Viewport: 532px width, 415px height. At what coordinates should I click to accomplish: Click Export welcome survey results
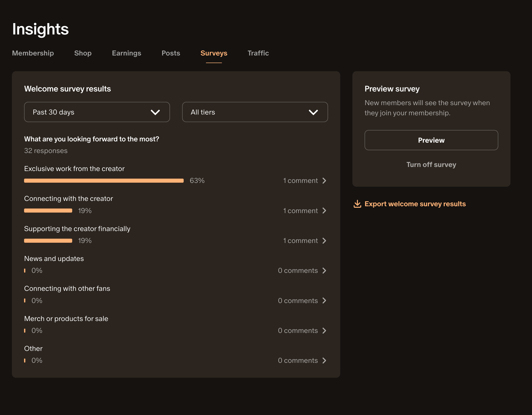click(415, 204)
